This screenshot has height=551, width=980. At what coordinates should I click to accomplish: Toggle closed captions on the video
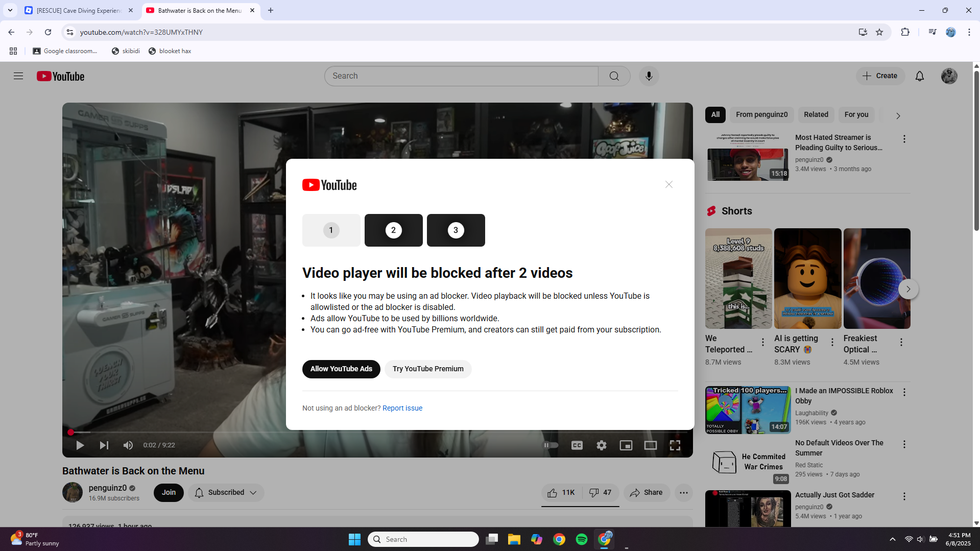(x=577, y=445)
